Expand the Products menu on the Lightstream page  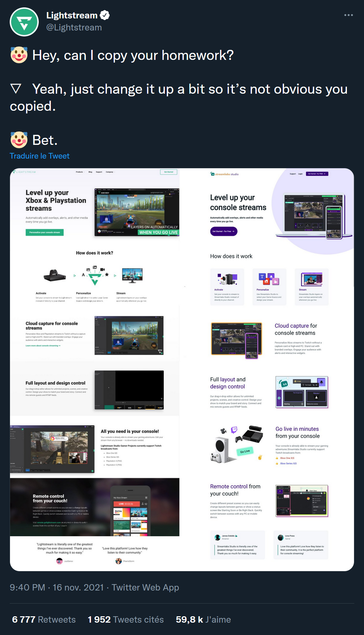pos(80,172)
